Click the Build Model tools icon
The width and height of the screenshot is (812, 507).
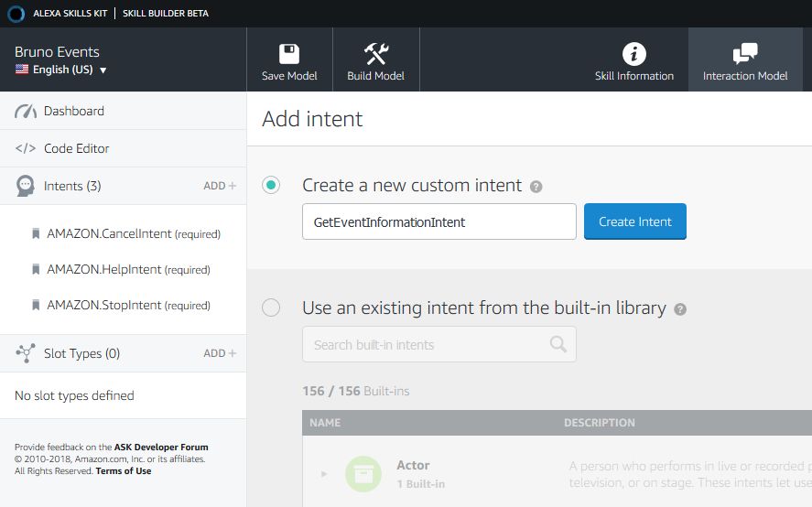[375, 53]
